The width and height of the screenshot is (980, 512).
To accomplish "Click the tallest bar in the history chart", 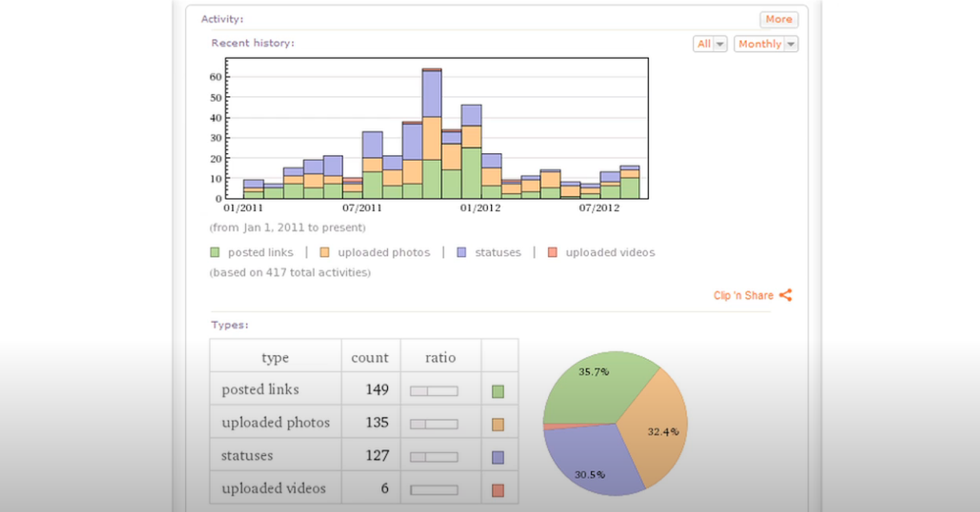I will (432, 133).
